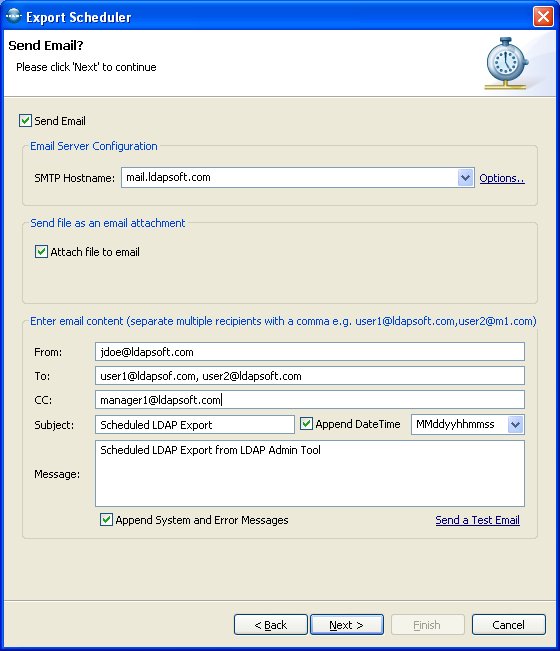The width and height of the screenshot is (560, 651).
Task: Click 'Please click Next to continue' text
Action: pyautogui.click(x=86, y=67)
